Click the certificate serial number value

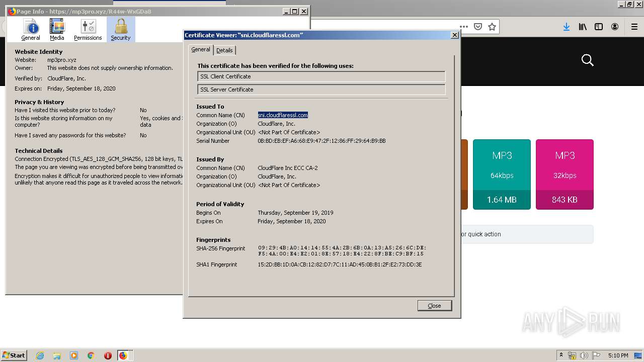(x=321, y=141)
